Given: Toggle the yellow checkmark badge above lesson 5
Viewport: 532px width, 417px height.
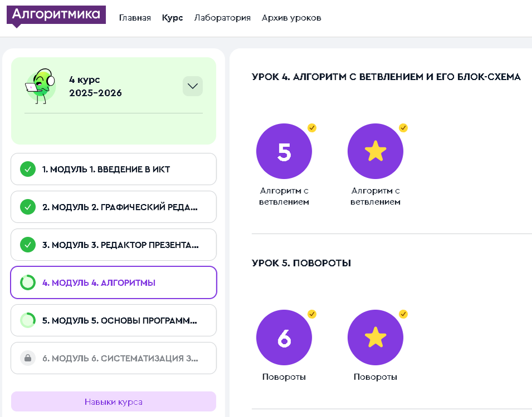Looking at the screenshot, I should point(312,128).
